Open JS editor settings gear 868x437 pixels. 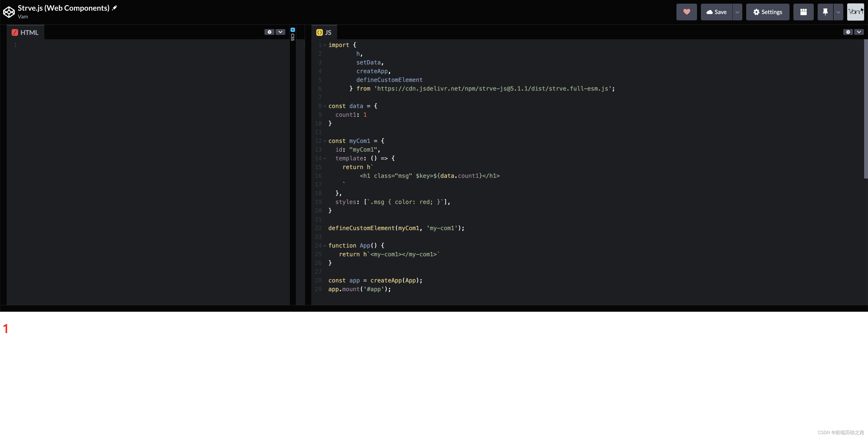point(848,32)
